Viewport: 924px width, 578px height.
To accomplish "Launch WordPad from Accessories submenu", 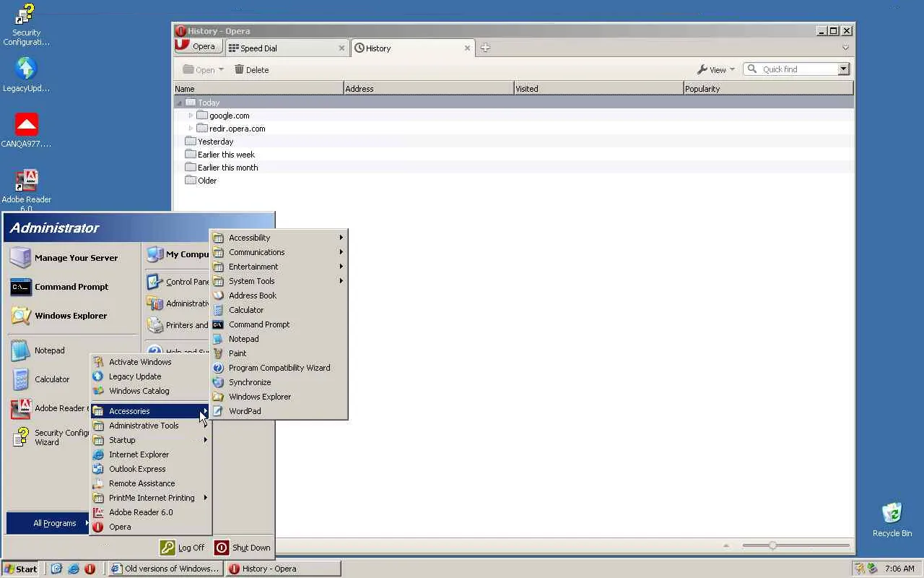I will [x=280, y=411].
